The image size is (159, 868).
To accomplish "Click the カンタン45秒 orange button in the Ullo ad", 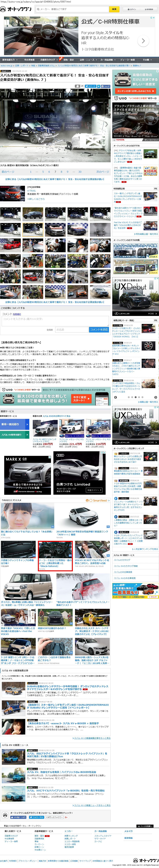I will (x=135, y=91).
